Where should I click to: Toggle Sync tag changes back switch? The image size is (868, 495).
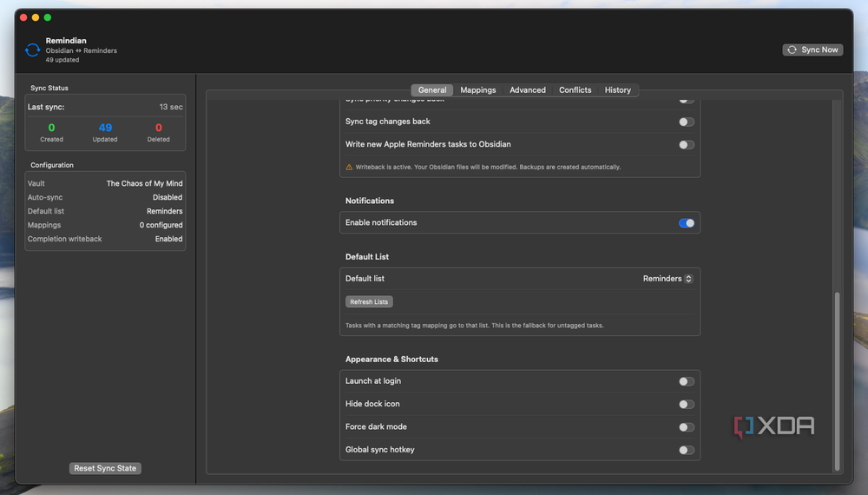click(x=687, y=122)
